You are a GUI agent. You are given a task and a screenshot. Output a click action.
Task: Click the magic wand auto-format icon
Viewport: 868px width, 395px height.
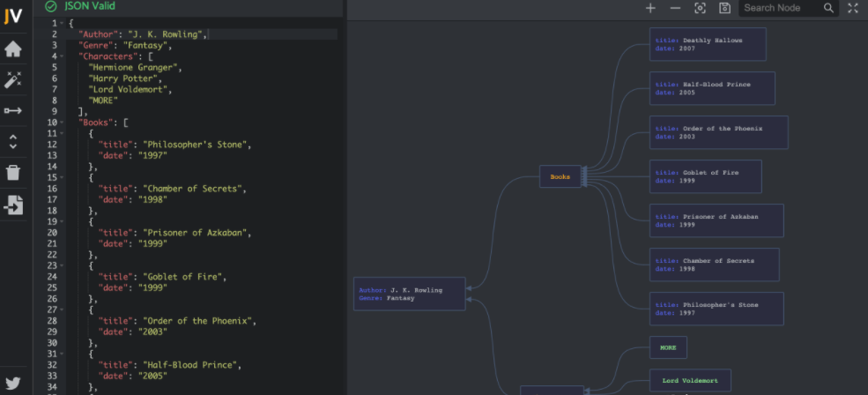[13, 80]
